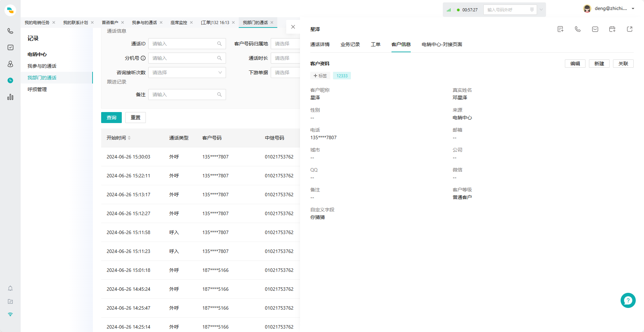Select the 客户信息 tab
This screenshot has height=332, width=644.
pyautogui.click(x=401, y=44)
